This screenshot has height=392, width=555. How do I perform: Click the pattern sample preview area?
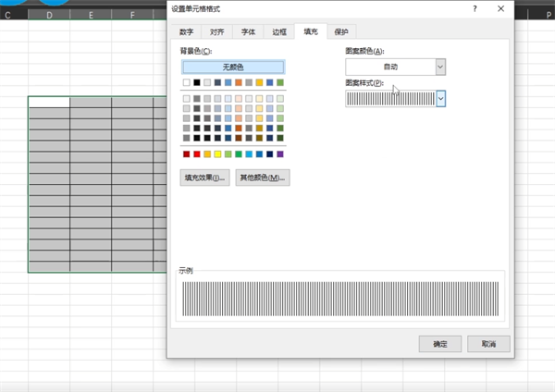click(341, 299)
